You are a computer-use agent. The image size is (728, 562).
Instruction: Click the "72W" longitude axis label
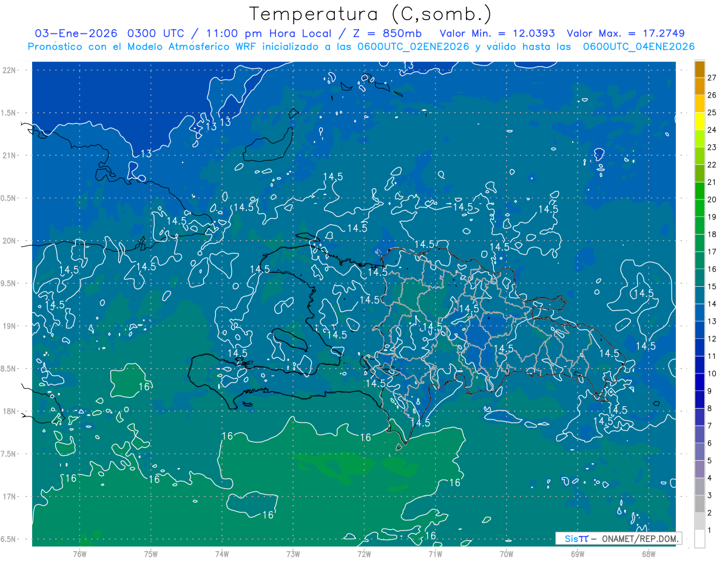[x=364, y=554]
